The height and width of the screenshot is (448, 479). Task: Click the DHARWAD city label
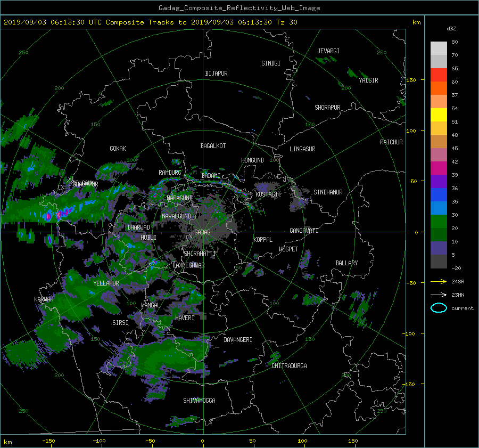139,227
